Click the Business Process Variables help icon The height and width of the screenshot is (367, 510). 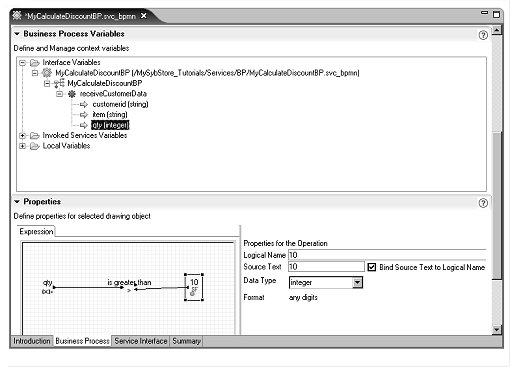483,35
